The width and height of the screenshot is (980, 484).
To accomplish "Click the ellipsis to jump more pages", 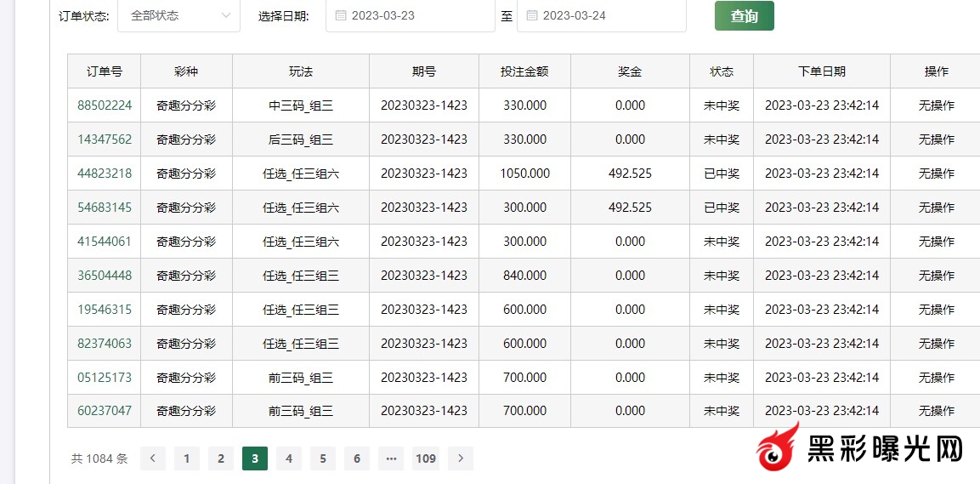I will pos(391,458).
